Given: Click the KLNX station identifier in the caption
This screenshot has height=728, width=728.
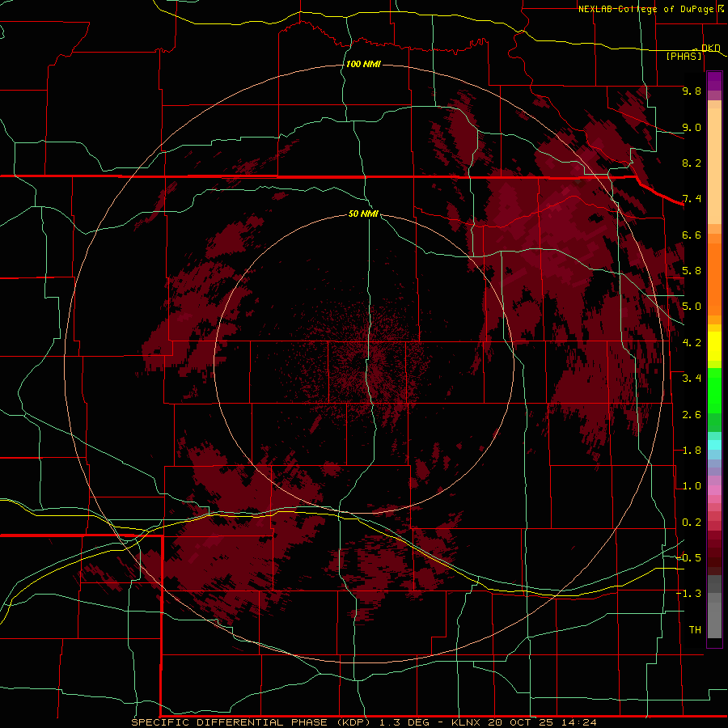Looking at the screenshot, I should coord(466,722).
